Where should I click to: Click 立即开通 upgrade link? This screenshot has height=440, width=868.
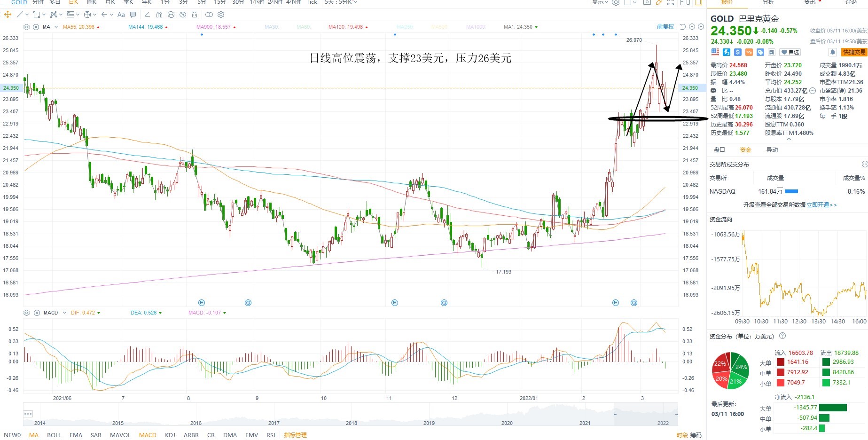pos(821,205)
